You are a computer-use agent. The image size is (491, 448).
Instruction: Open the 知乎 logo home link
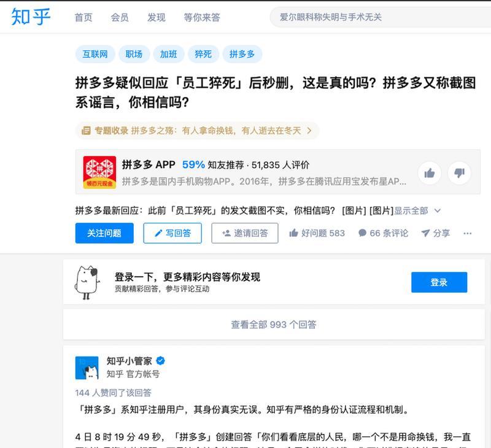point(31,17)
